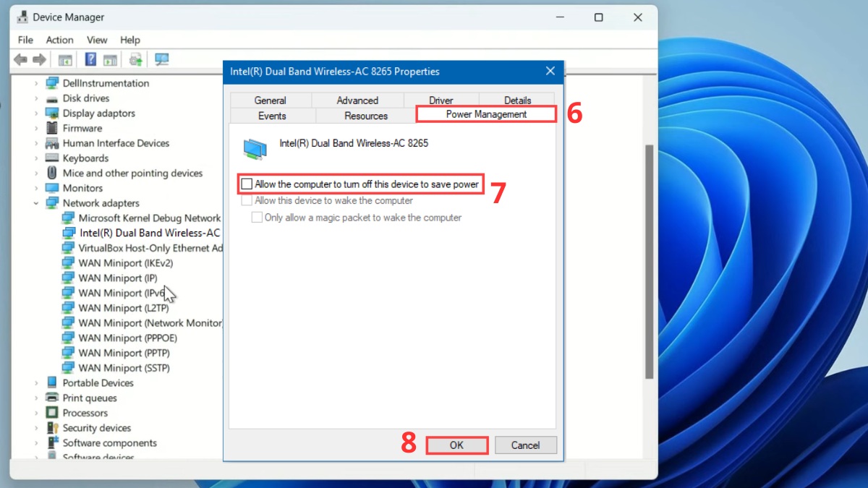
Task: Open the Action menu
Action: [x=59, y=40]
